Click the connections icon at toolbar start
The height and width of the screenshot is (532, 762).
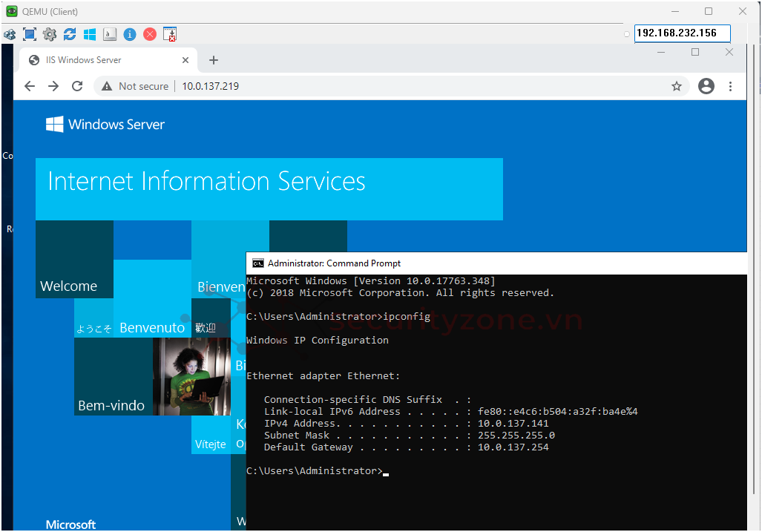click(x=10, y=34)
